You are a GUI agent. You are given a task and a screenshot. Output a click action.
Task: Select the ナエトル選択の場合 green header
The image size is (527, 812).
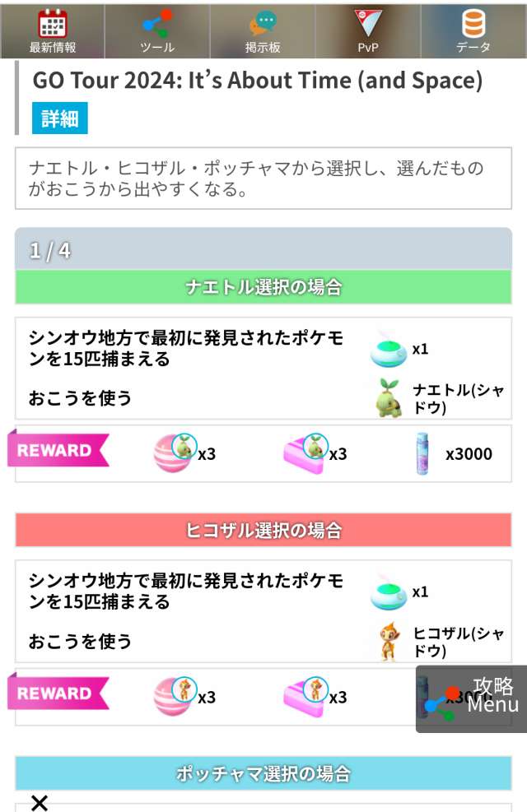(x=263, y=287)
